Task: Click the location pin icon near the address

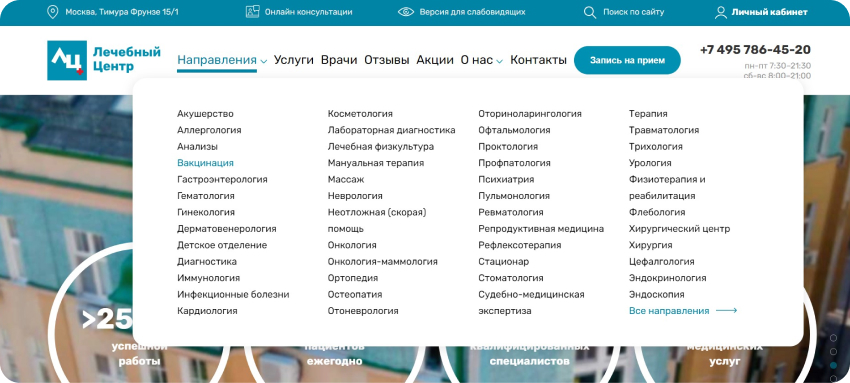Action: 53,12
